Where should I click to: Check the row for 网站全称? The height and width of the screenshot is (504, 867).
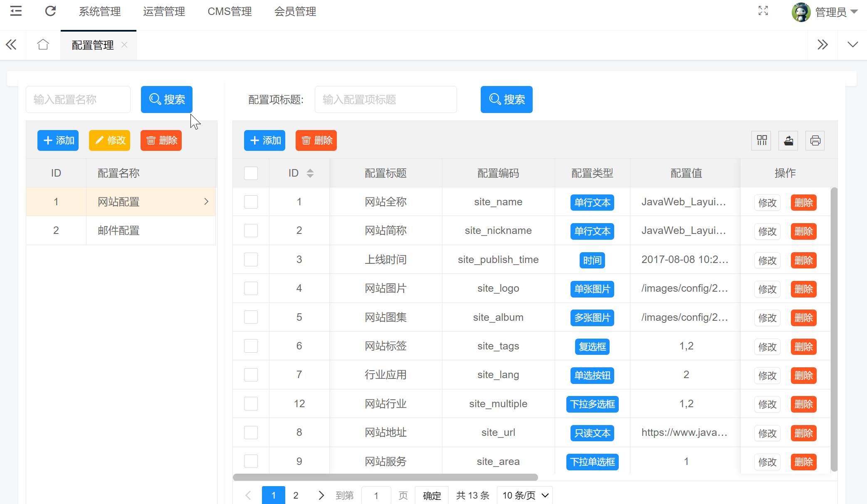(x=251, y=202)
